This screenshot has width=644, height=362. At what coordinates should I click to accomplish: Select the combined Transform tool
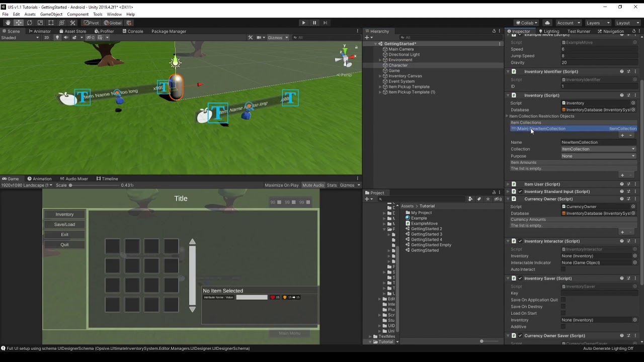click(62, 23)
